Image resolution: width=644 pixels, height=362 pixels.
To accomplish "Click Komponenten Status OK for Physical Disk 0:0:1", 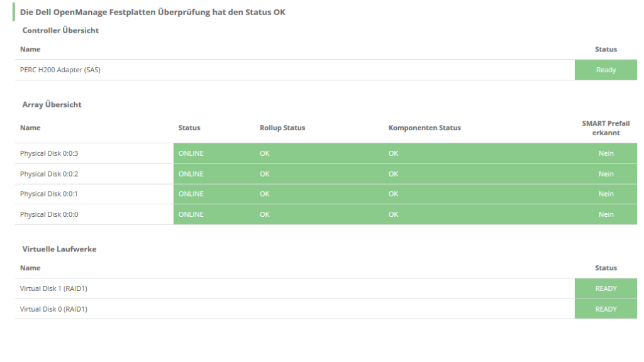I will [x=393, y=194].
